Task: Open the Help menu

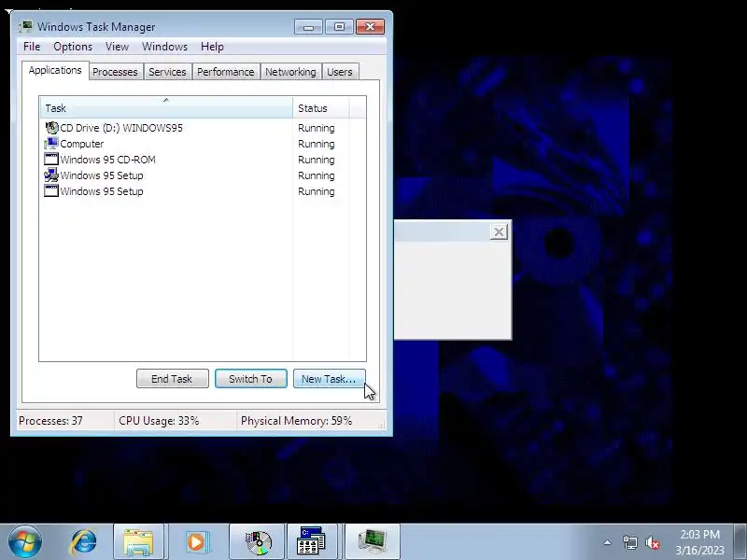Action: [x=212, y=47]
